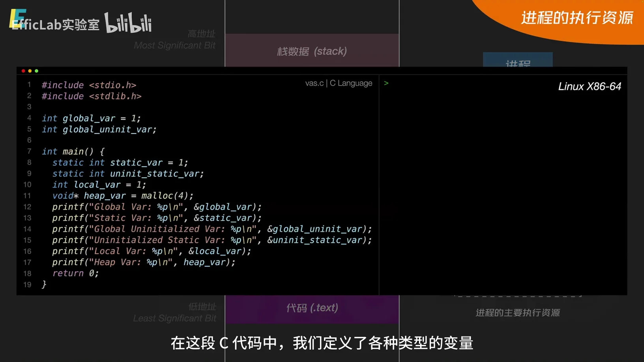Click the '栈数据 (stack)' memory block
Image resolution: width=644 pixels, height=362 pixels.
click(312, 51)
